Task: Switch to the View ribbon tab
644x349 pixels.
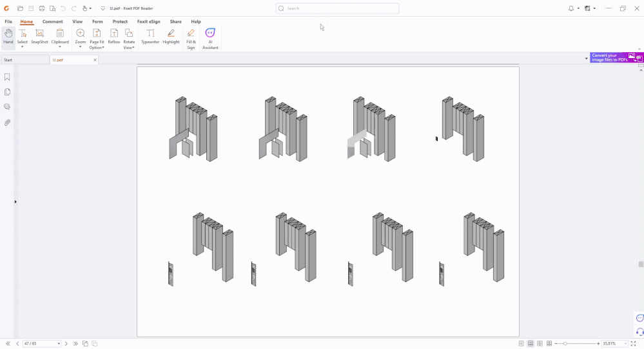Action: coord(77,22)
